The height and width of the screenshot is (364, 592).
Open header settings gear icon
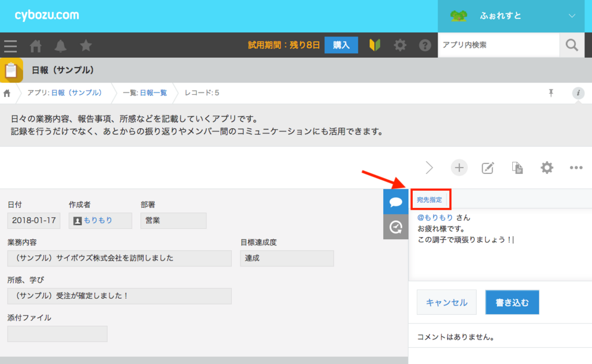coord(400,45)
